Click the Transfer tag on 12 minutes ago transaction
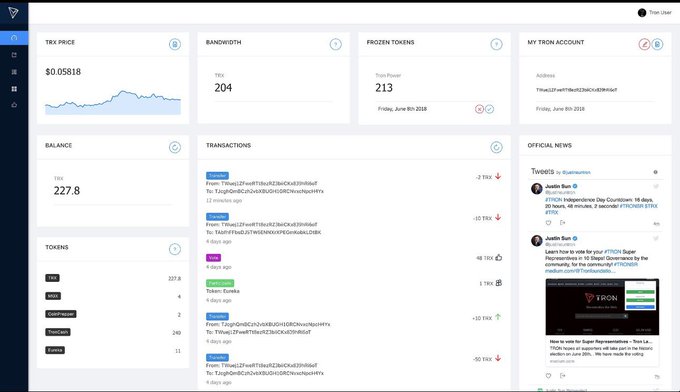The width and height of the screenshot is (680, 392). pyautogui.click(x=217, y=176)
